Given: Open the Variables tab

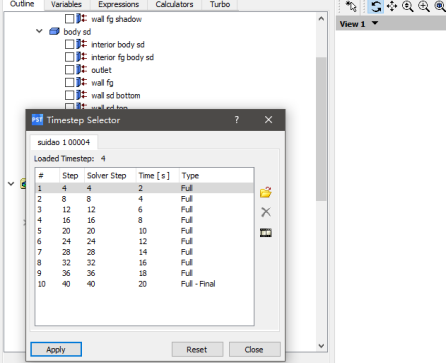Looking at the screenshot, I should click(66, 4).
